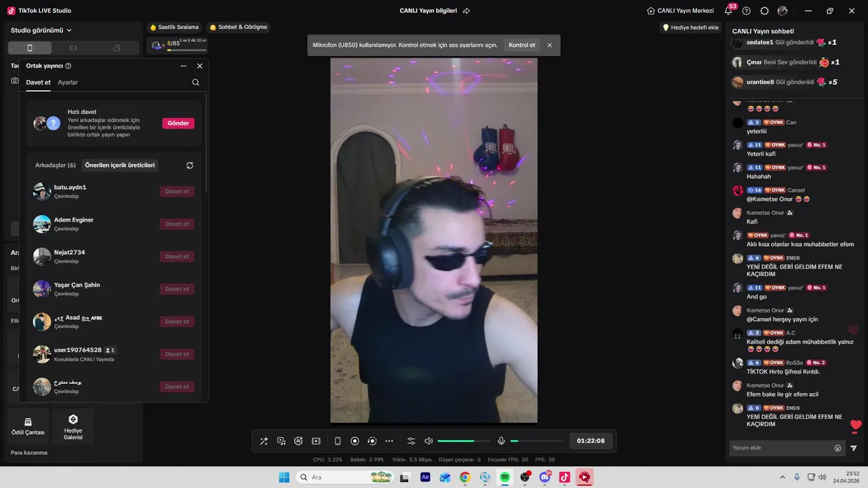This screenshot has height=488, width=868.
Task: Open the Hediye Galerisi tile
Action: pyautogui.click(x=73, y=426)
